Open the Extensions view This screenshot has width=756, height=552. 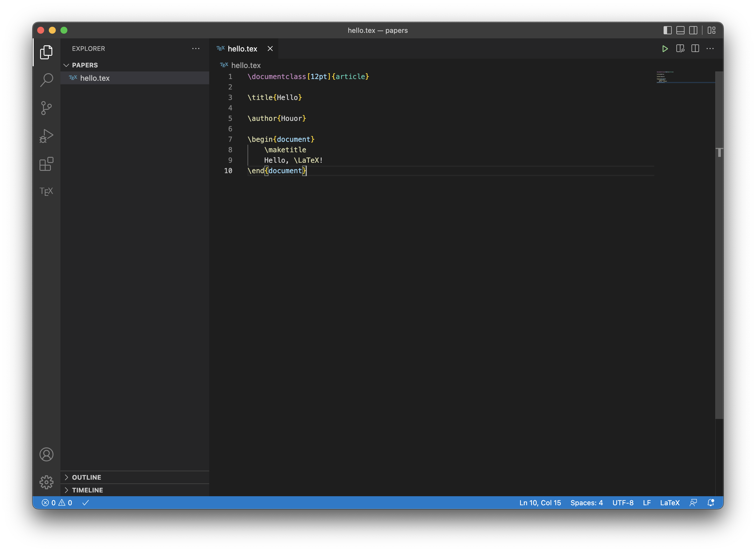point(46,164)
